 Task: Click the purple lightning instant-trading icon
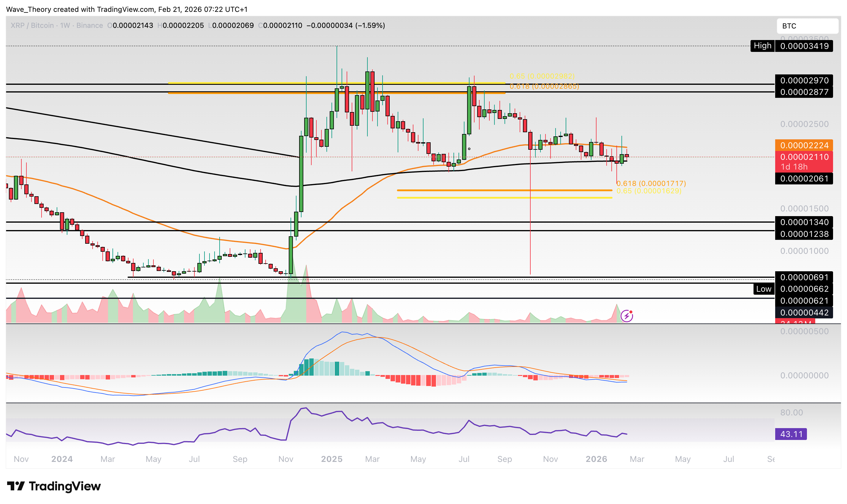627,316
